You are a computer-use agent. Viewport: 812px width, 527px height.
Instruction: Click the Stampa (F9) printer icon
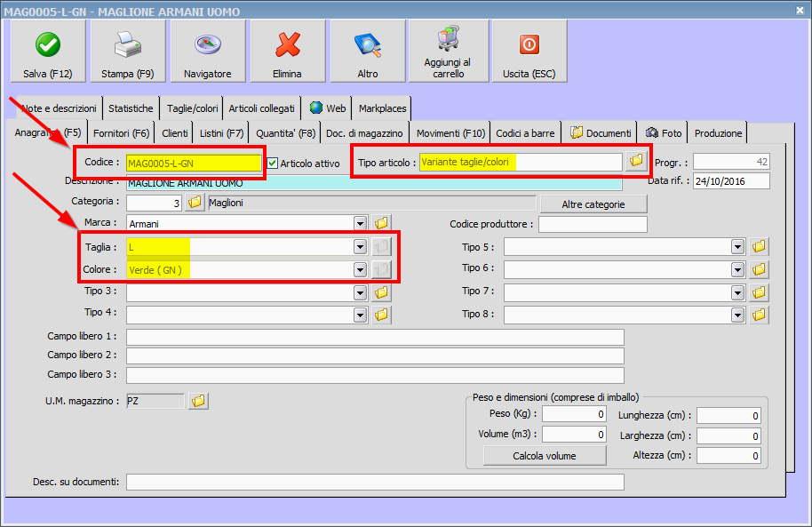(128, 44)
